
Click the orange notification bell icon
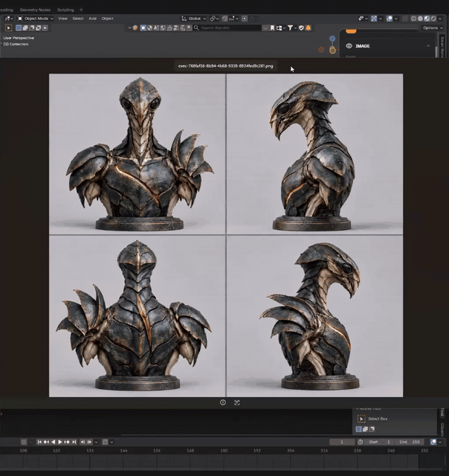tap(309, 28)
